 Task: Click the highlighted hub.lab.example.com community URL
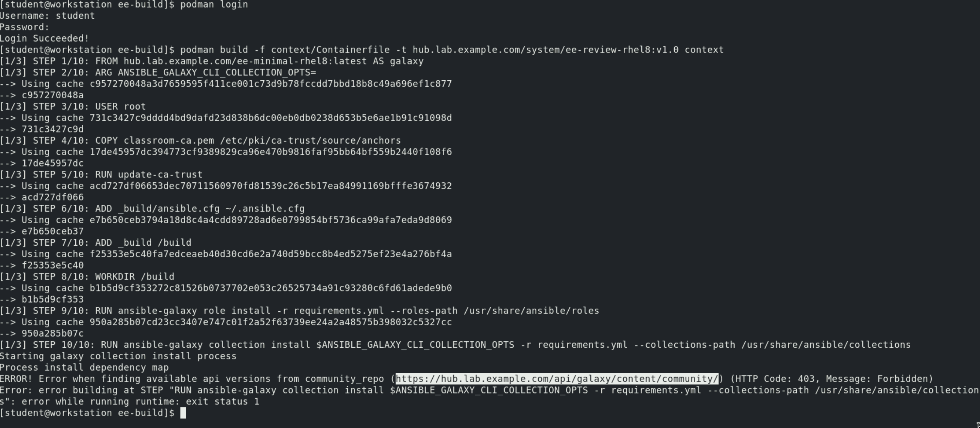coord(557,379)
